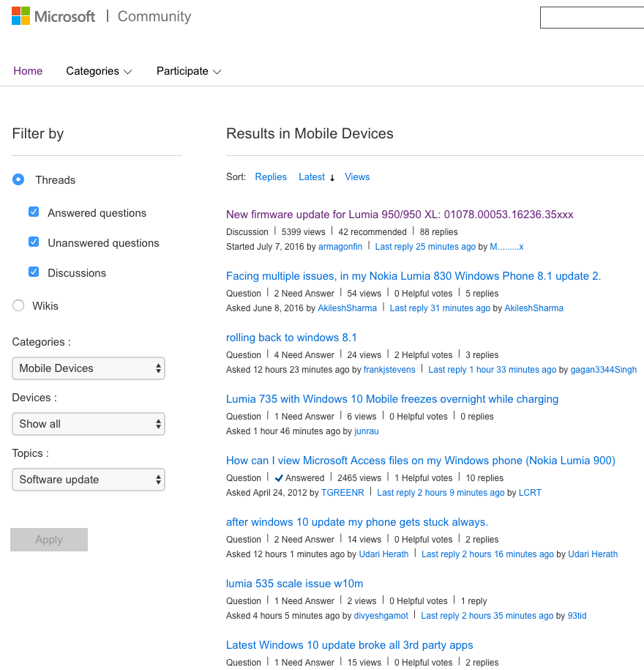Click the "88 replies" count text

[x=438, y=232]
